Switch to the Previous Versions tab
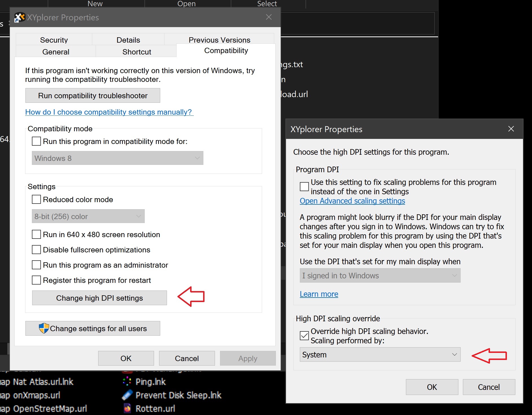 (219, 40)
